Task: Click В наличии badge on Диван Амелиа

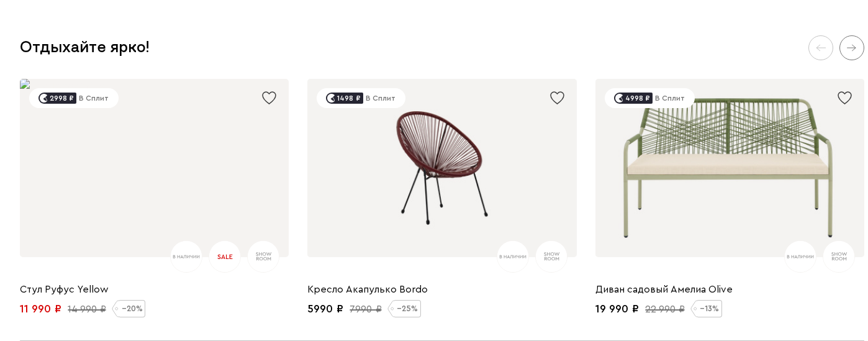Action: tap(800, 257)
